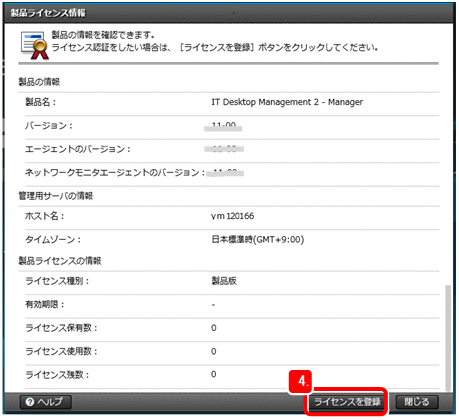
Task: Open ヘルプ help button
Action: point(46,402)
